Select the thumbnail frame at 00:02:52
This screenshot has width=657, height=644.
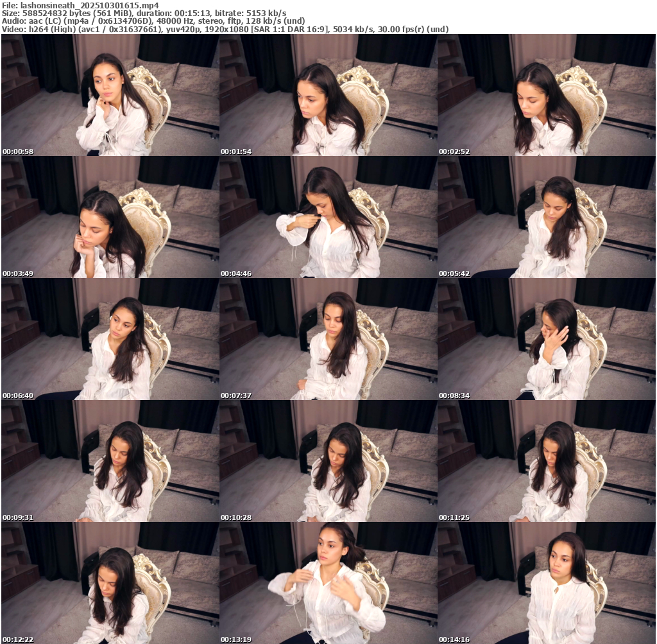547,95
